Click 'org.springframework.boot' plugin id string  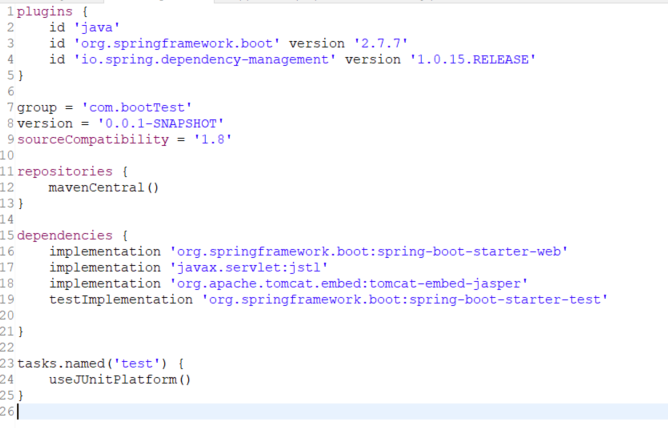[176, 44]
